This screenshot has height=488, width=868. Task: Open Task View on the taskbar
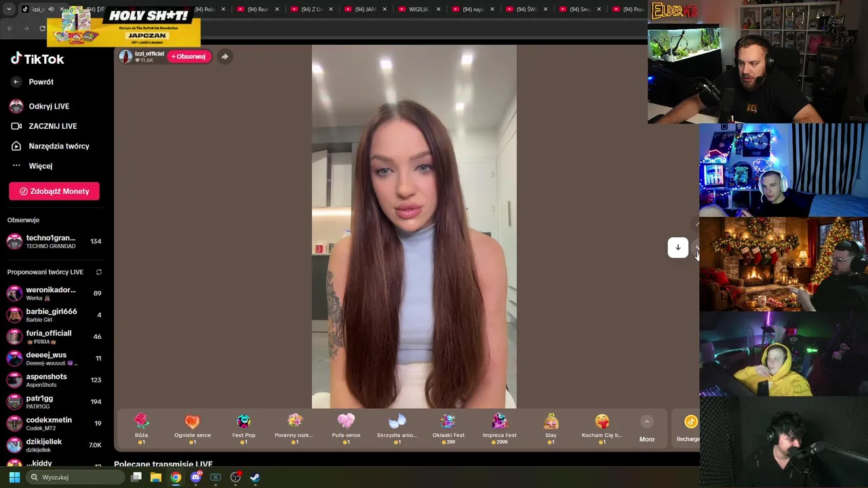136,477
